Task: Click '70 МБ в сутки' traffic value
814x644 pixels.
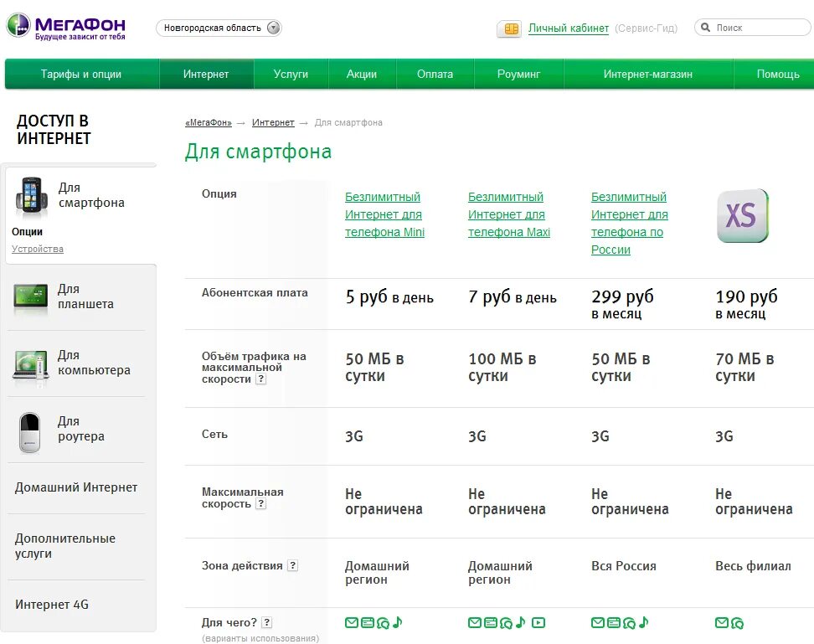Action: 744,368
